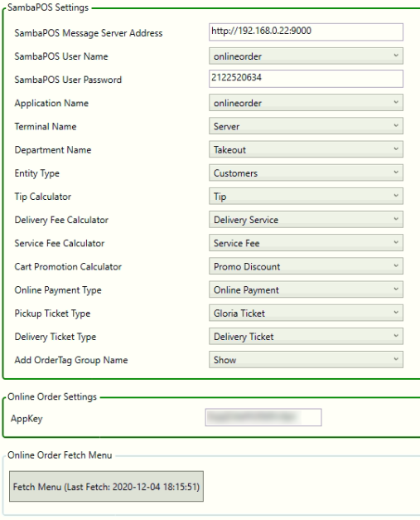Click the 'SambaPOS Message Server Address' label

coord(89,33)
